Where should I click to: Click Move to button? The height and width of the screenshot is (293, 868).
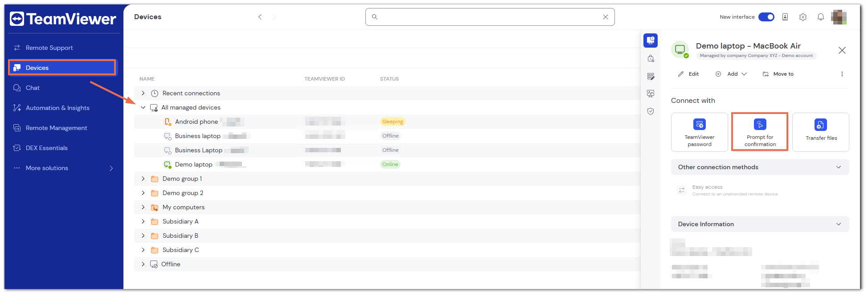coord(778,74)
